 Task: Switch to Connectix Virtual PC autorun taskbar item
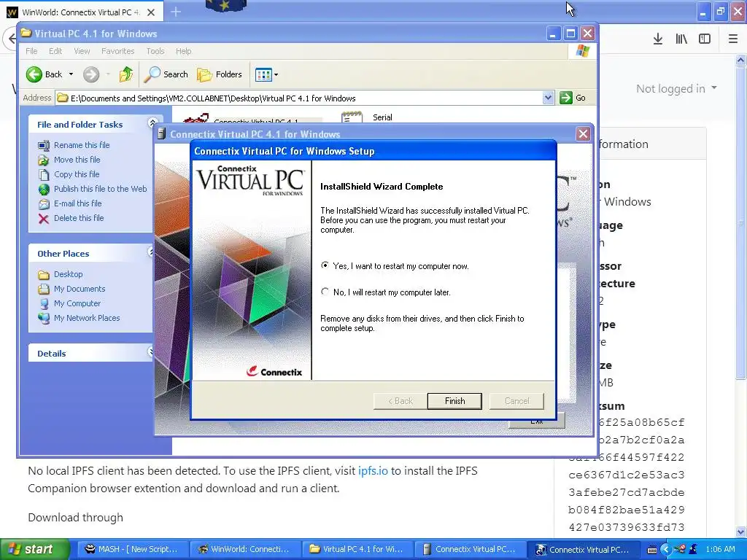[x=469, y=549]
